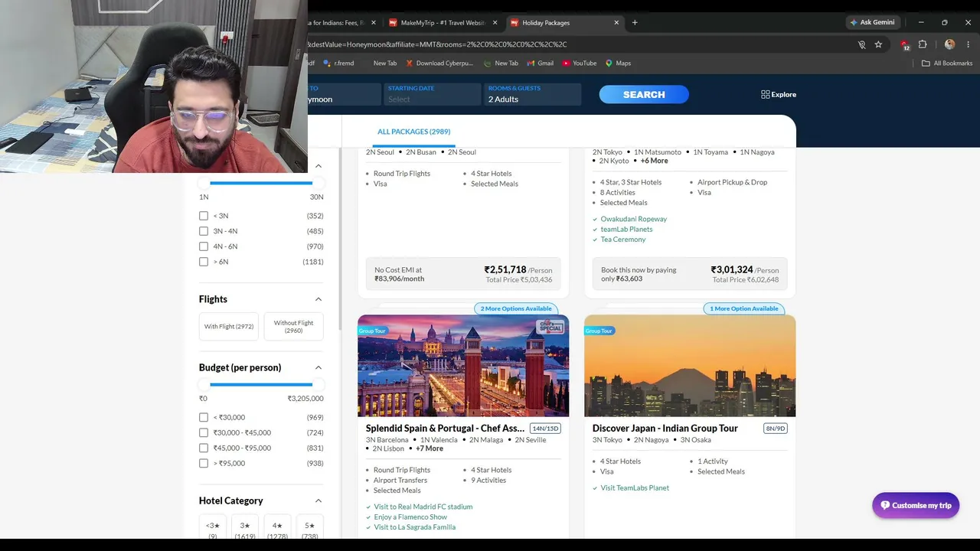The height and width of the screenshot is (551, 980).
Task: Open the Rooms & Guests selector
Action: pos(533,94)
